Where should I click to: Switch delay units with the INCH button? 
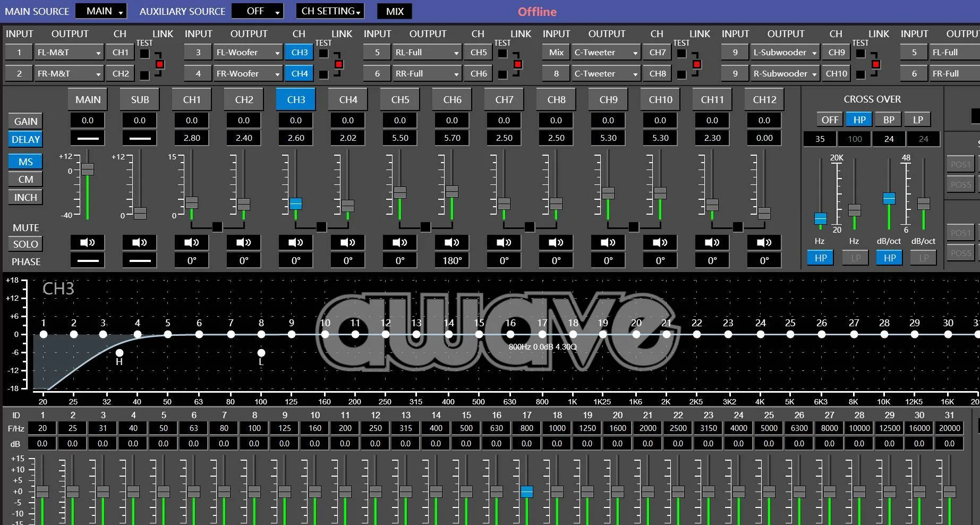click(25, 197)
